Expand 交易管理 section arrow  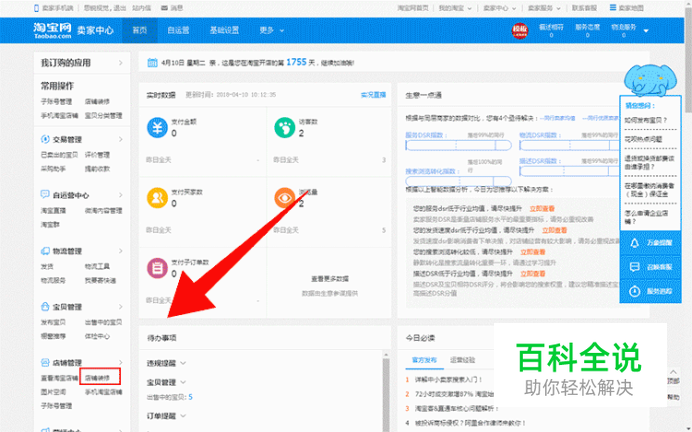coord(120,139)
